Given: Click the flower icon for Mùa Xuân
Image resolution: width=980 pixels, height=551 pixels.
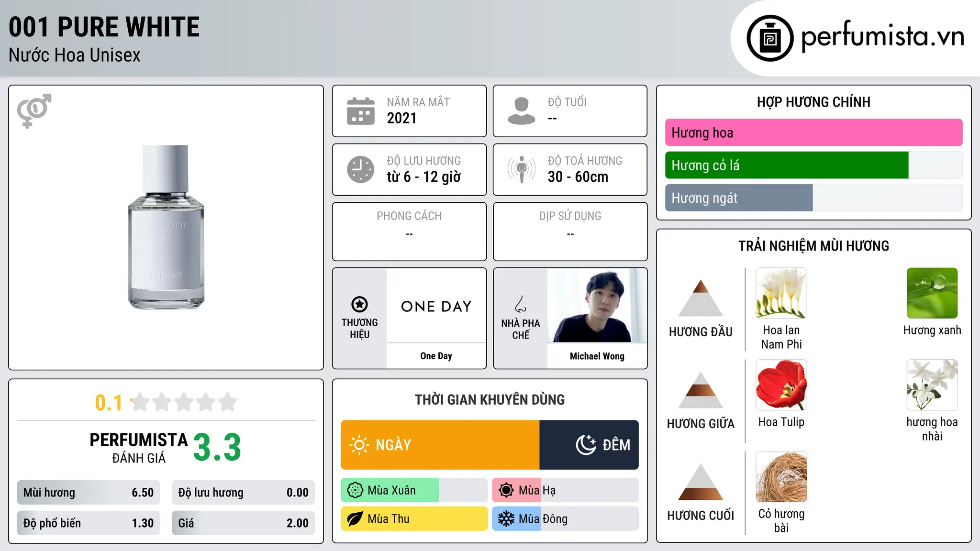Looking at the screenshot, I should tap(355, 490).
